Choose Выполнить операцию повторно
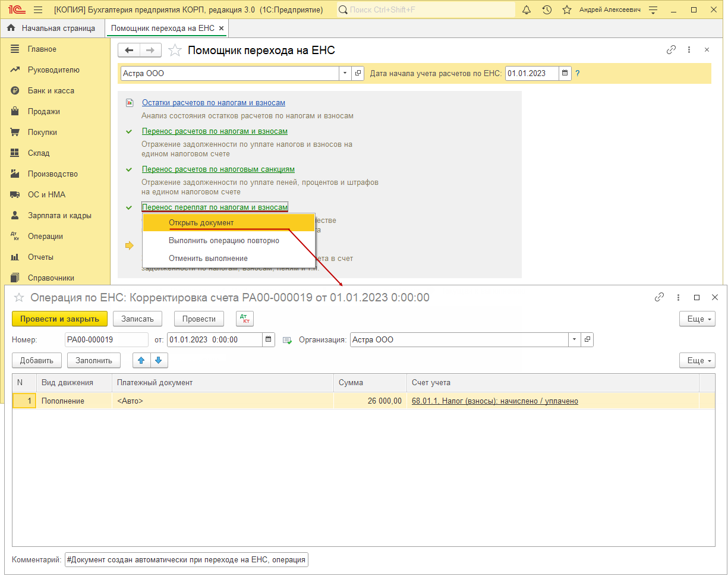The height and width of the screenshot is (576, 728). coord(229,241)
